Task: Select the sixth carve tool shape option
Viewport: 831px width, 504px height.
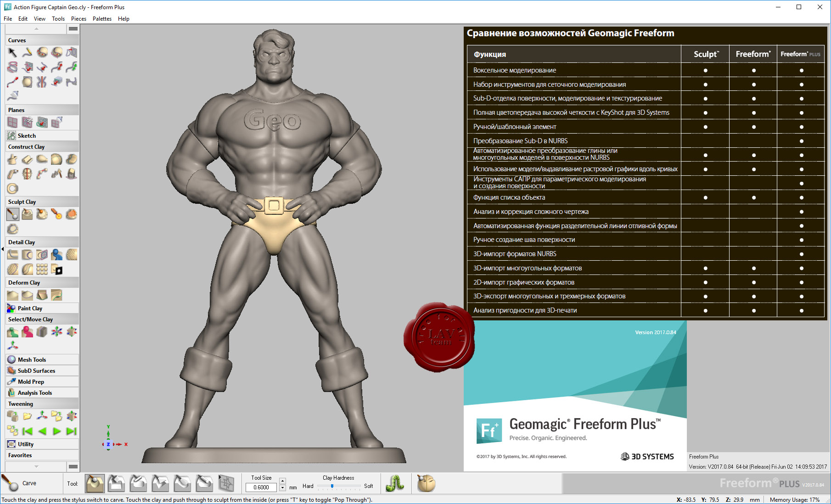Action: tap(205, 483)
